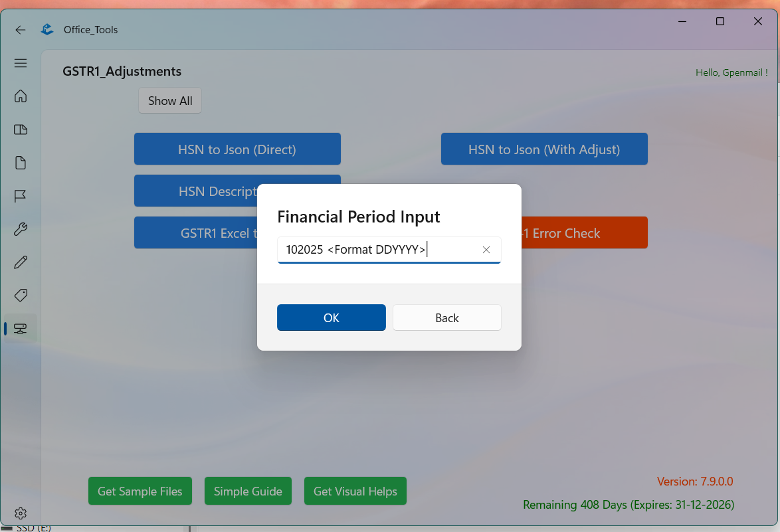The image size is (780, 532).
Task: Open the Home sidebar icon
Action: [x=21, y=96]
